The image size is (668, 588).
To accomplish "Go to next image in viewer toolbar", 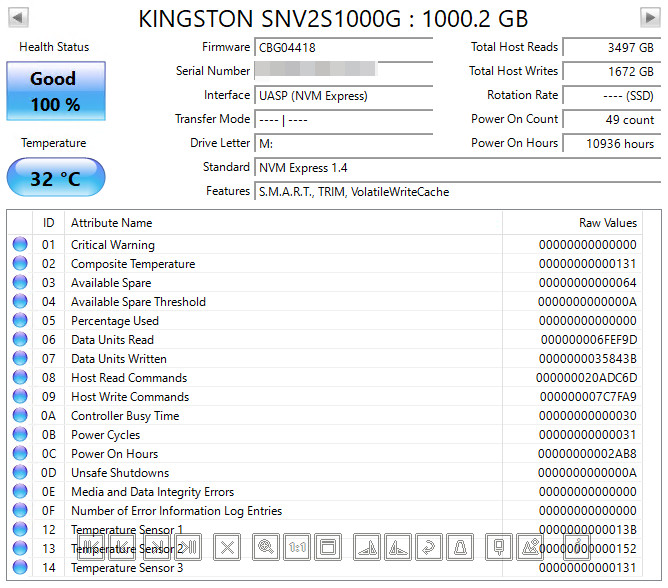I will tap(156, 547).
